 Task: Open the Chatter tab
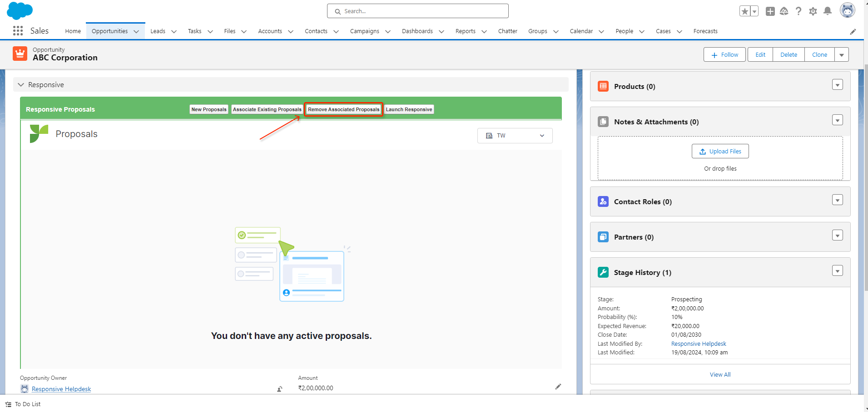[x=507, y=31]
